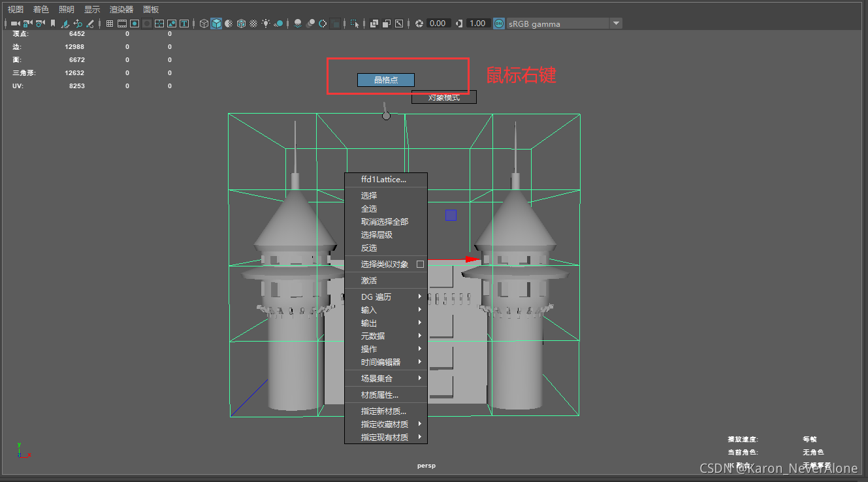868x482 pixels.
Task: Switch to wireframe display icon
Action: pyautogui.click(x=204, y=24)
